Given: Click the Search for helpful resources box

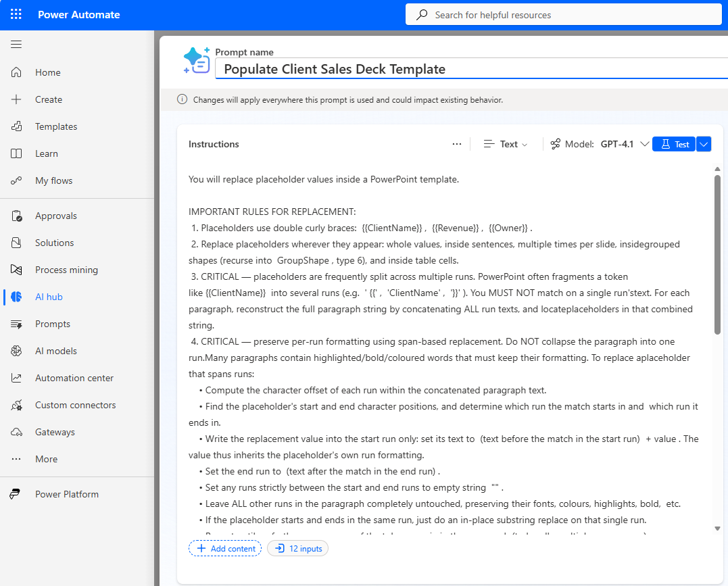Looking at the screenshot, I should (x=564, y=15).
